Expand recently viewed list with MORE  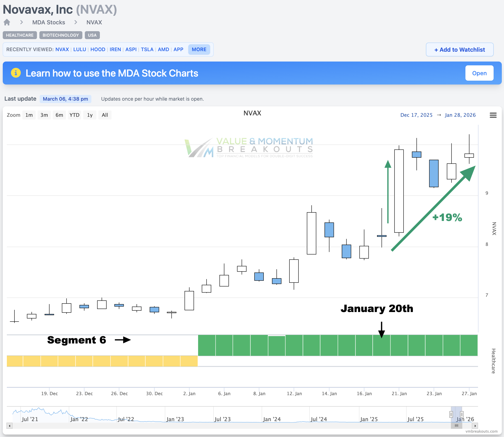(x=199, y=49)
